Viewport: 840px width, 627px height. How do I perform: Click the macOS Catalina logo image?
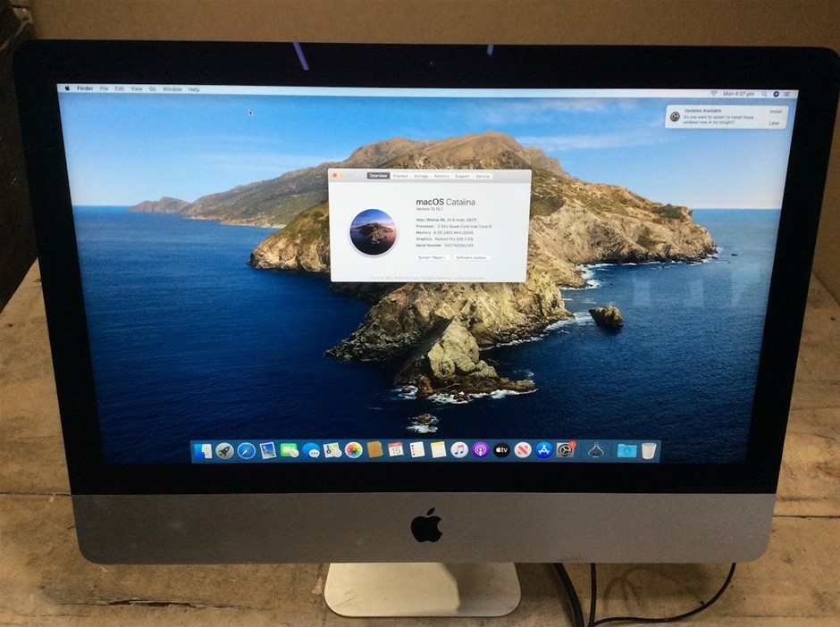[373, 232]
